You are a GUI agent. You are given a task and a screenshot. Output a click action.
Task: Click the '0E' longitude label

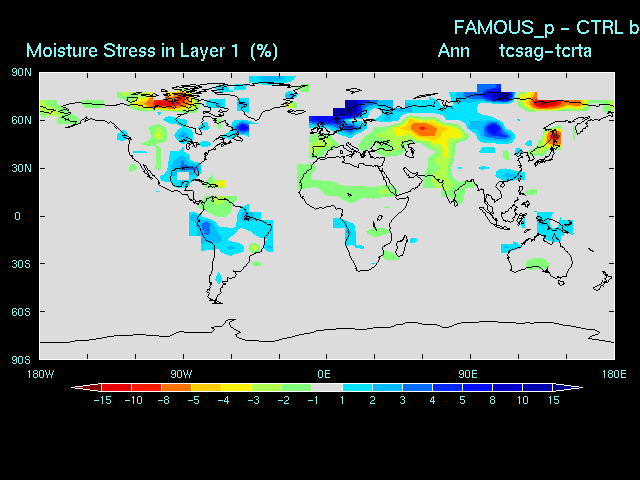pos(324,374)
